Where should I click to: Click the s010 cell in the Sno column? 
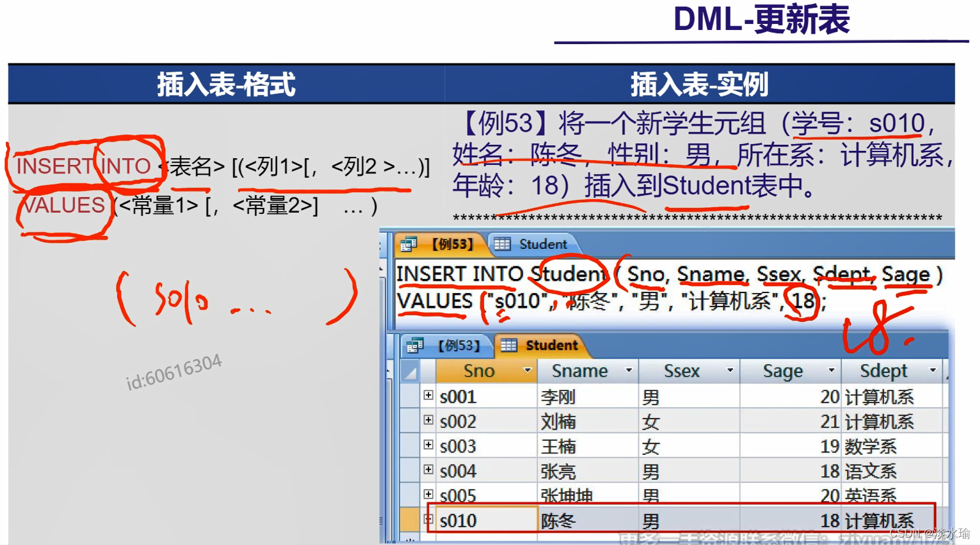pos(486,520)
